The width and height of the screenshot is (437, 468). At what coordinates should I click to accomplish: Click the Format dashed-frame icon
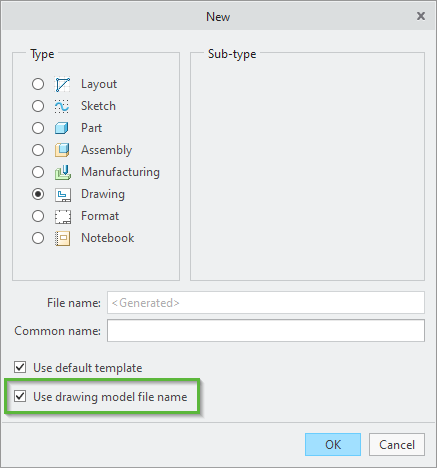[x=63, y=217]
